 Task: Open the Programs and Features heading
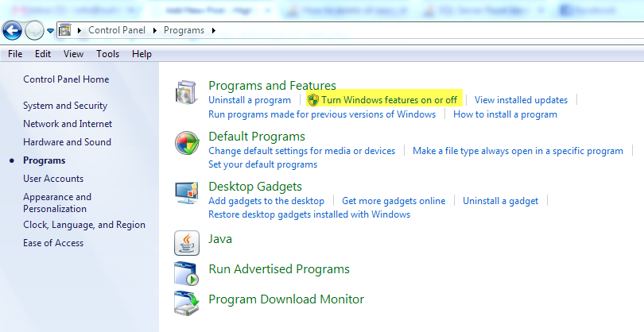click(272, 85)
